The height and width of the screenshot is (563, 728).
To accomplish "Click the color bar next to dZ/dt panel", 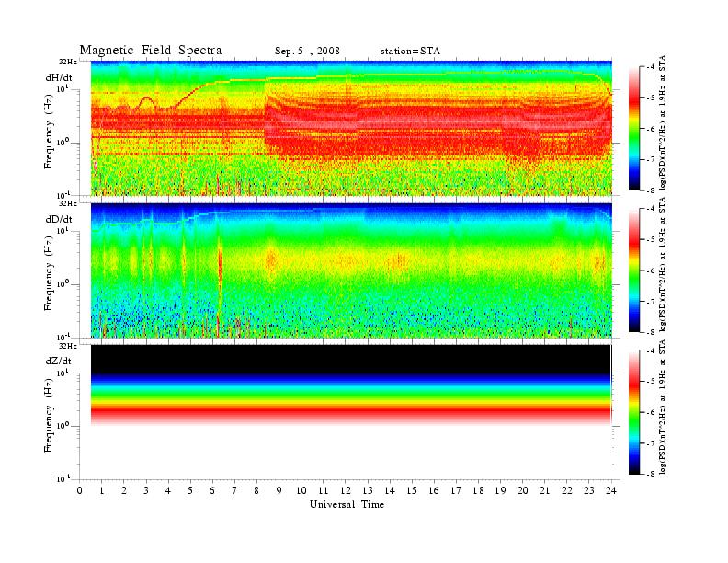I will 634,412.
